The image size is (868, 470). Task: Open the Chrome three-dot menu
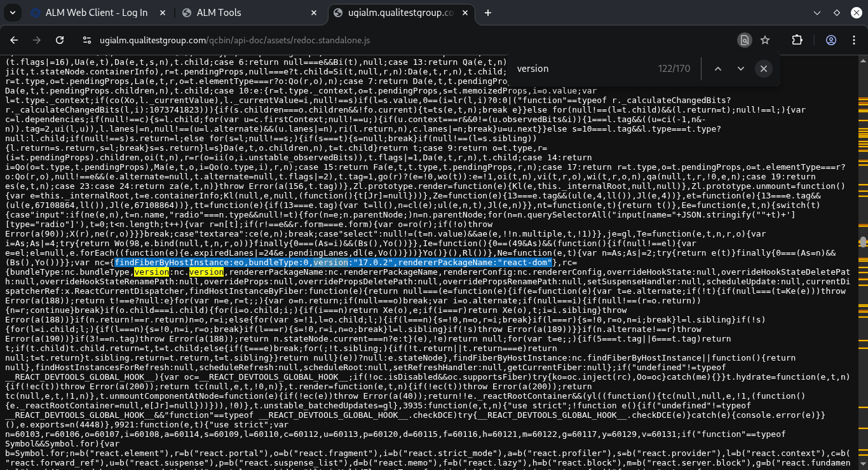click(x=853, y=40)
